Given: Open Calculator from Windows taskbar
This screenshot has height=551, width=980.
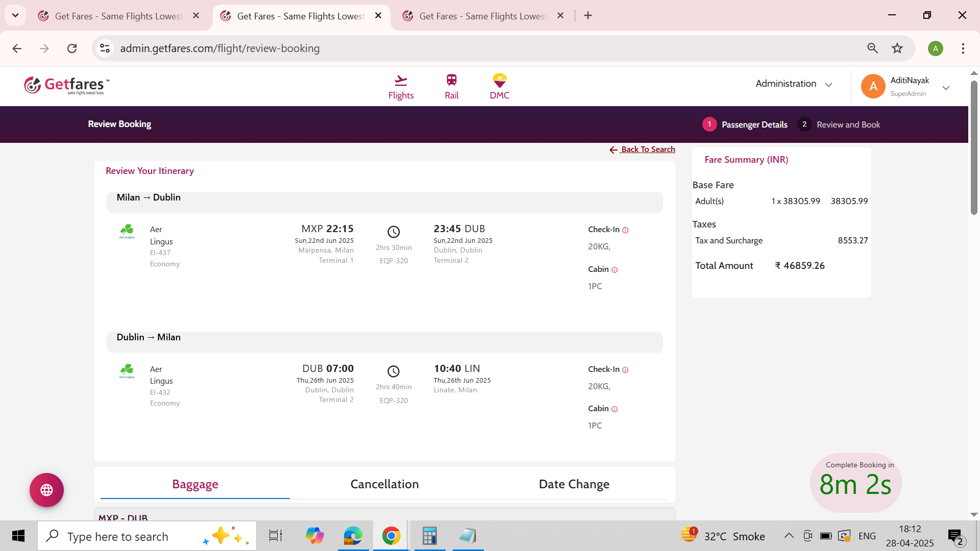Looking at the screenshot, I should click(x=429, y=536).
